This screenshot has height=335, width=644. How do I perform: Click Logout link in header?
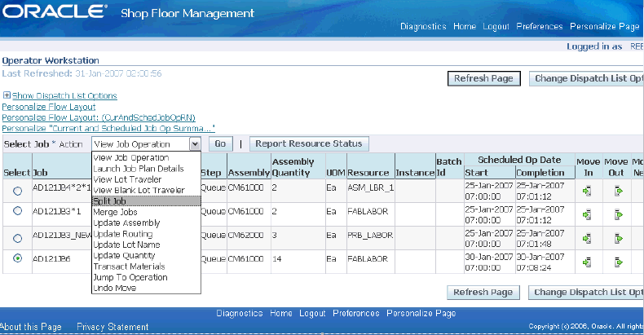496,26
